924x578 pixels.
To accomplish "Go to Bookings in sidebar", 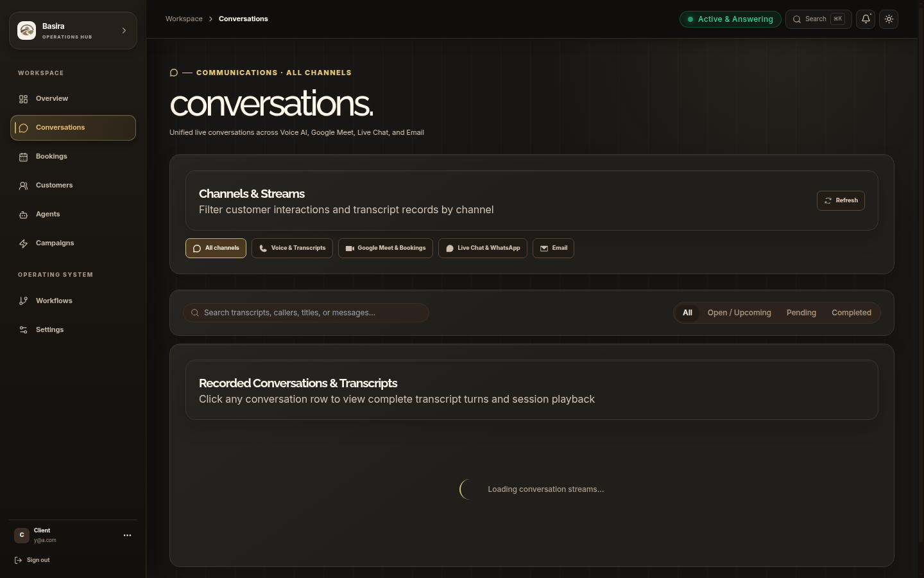I will 73,157.
